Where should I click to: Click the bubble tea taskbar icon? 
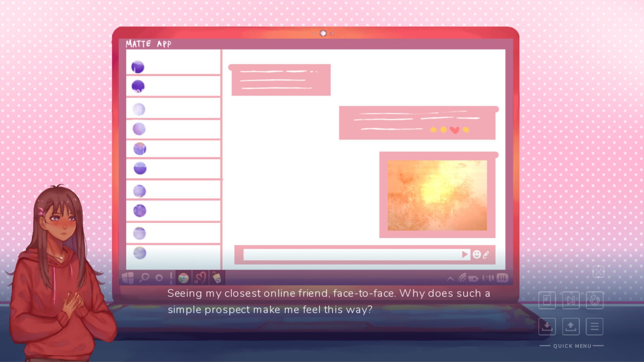click(217, 278)
